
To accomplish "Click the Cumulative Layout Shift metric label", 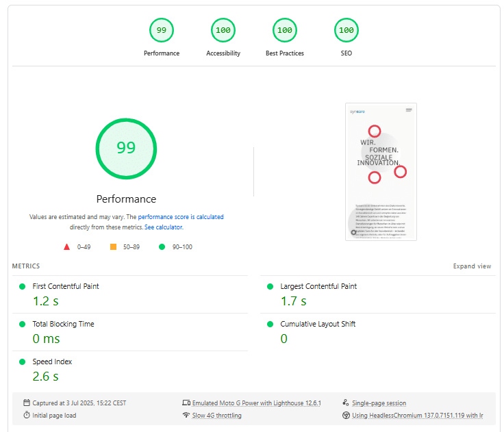I will tap(318, 324).
